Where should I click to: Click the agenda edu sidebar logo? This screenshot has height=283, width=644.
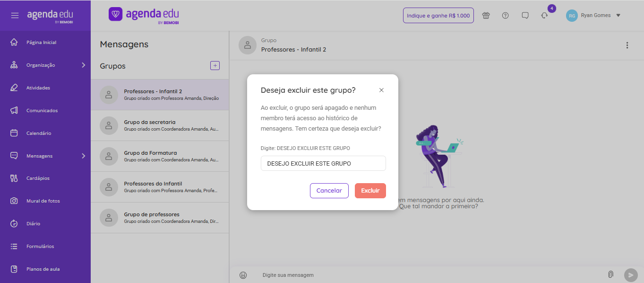tap(50, 16)
